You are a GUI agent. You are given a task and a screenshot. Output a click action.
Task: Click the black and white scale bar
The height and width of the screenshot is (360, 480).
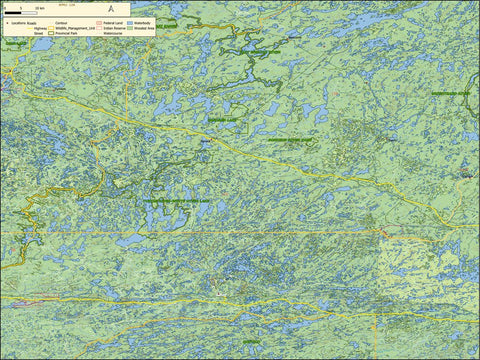pyautogui.click(x=21, y=13)
